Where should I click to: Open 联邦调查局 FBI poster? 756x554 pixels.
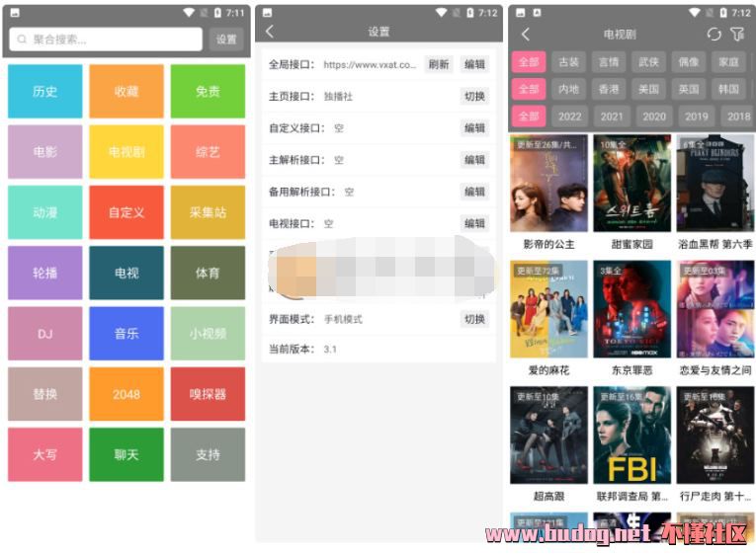click(632, 435)
